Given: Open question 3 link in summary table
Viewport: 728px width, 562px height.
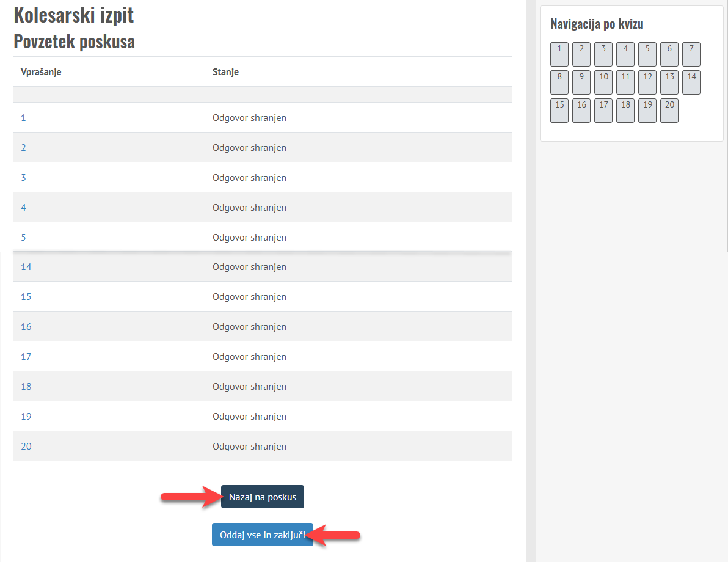Looking at the screenshot, I should [x=24, y=178].
